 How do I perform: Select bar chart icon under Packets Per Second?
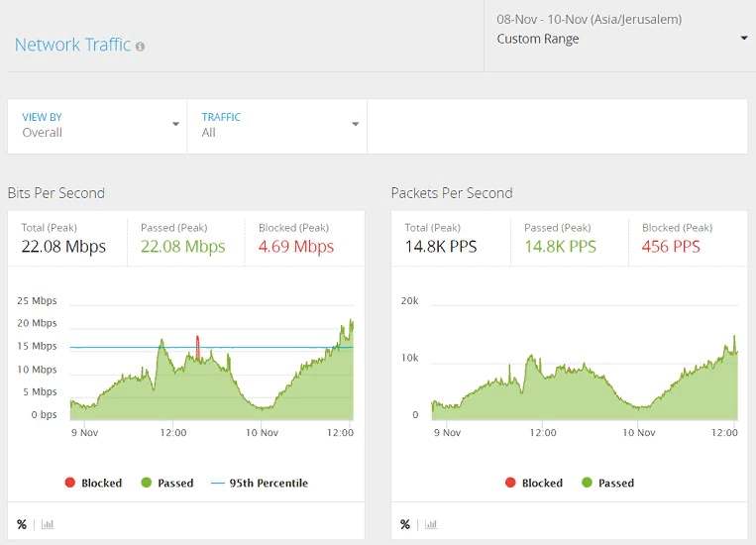click(431, 524)
